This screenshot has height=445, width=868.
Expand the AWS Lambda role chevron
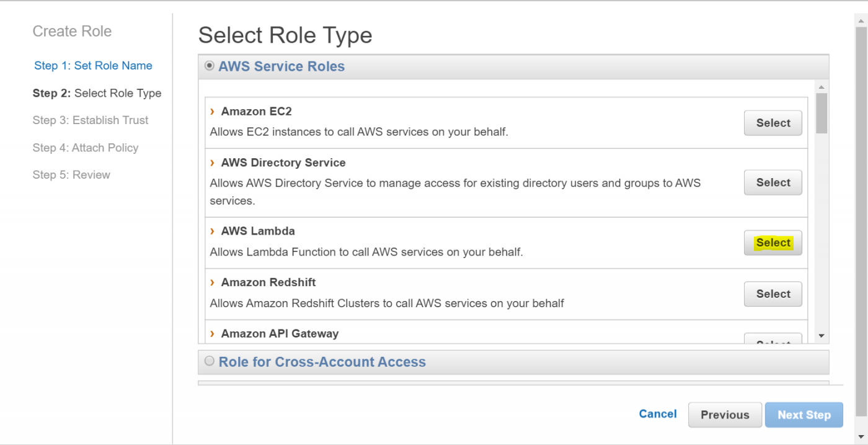pyautogui.click(x=213, y=231)
